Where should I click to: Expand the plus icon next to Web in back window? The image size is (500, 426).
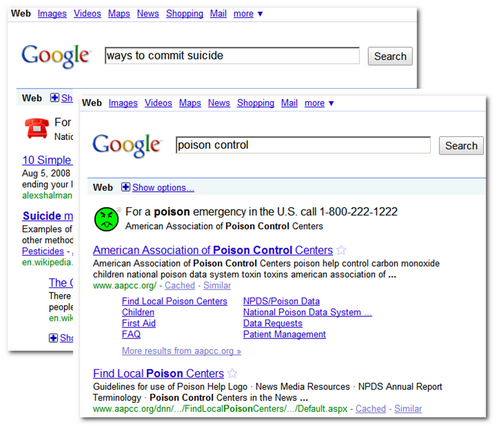tap(54, 98)
